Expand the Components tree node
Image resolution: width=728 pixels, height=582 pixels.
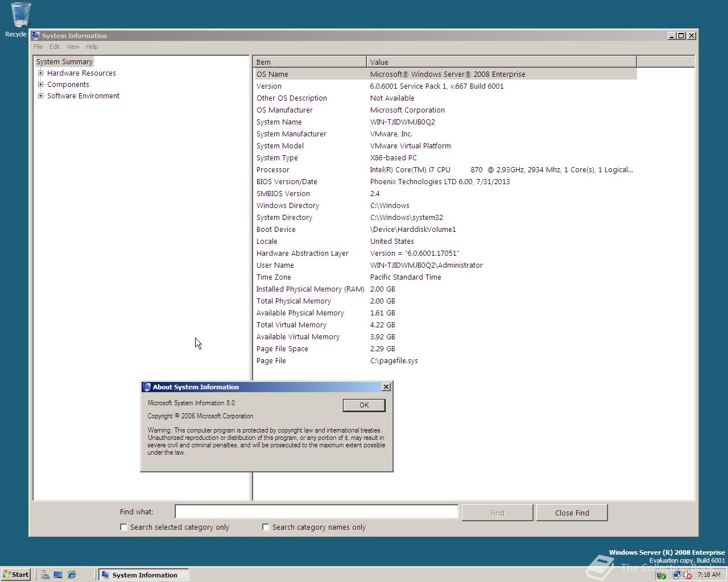pos(40,84)
